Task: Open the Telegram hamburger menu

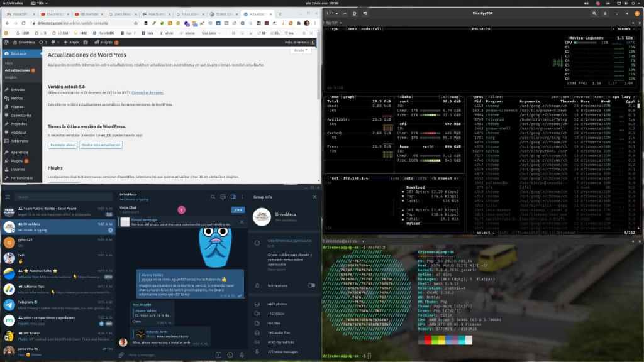Action: 6,197
